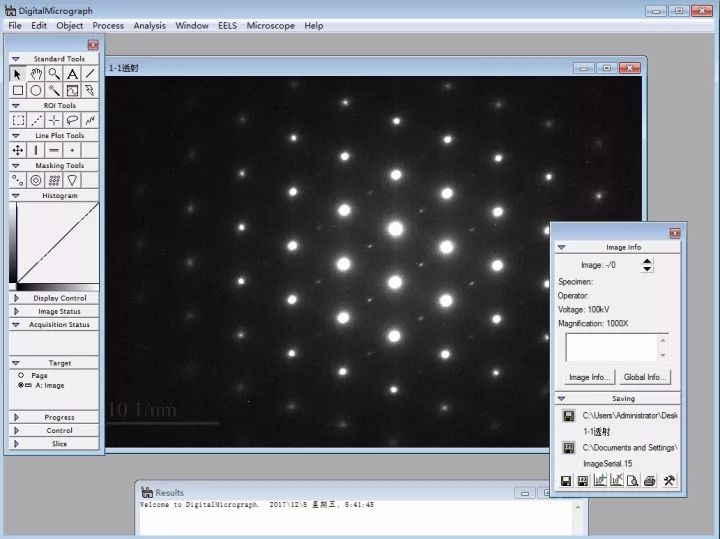This screenshot has height=539, width=720.
Task: Select the lasso ROI tool
Action: tap(72, 120)
